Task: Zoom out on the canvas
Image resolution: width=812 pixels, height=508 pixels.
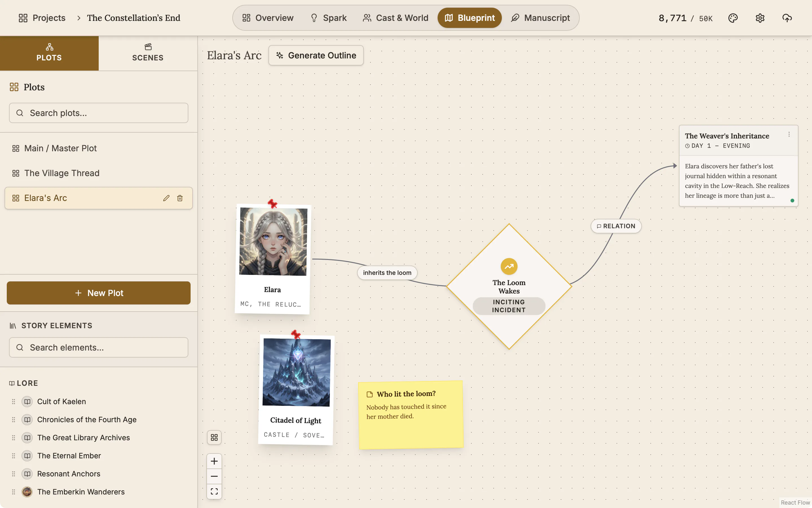Action: click(214, 476)
